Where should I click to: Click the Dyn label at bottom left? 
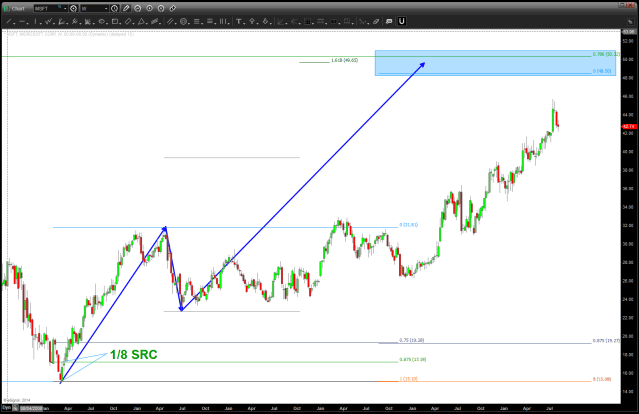(6, 407)
